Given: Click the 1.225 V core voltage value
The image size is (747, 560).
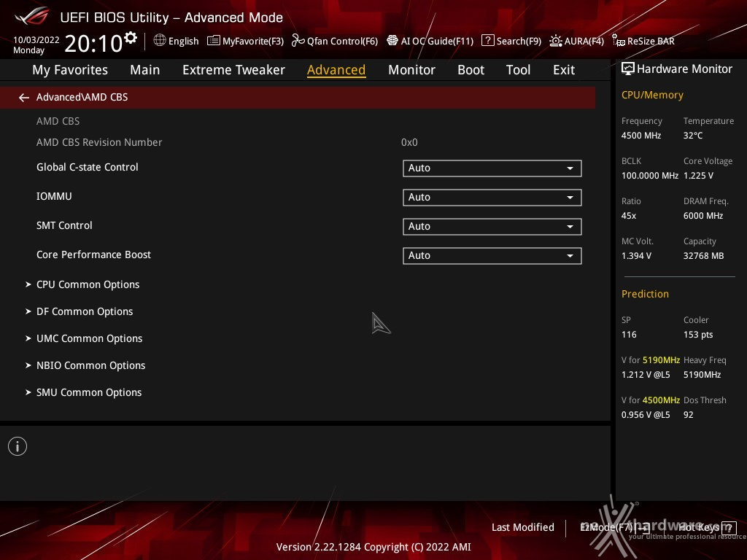Looking at the screenshot, I should [x=698, y=176].
